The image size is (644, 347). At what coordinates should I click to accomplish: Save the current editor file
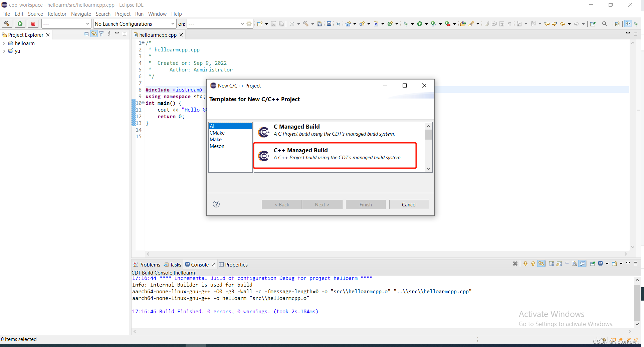tap(273, 24)
